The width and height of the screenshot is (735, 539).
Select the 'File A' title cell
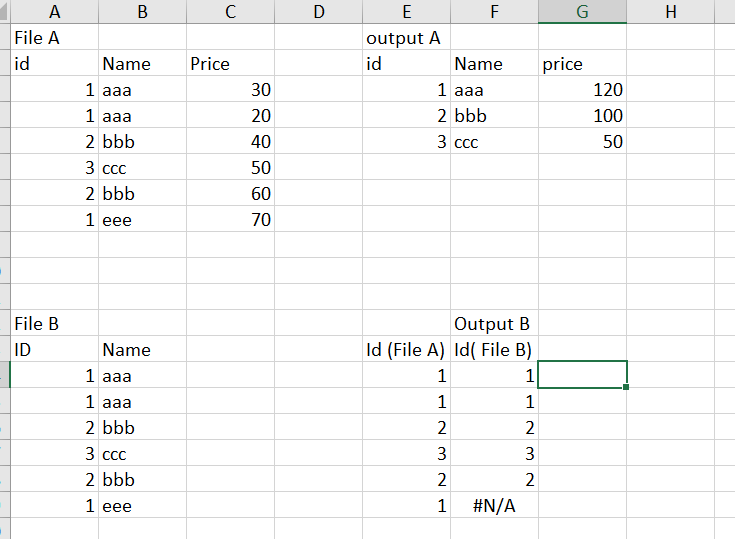54,38
